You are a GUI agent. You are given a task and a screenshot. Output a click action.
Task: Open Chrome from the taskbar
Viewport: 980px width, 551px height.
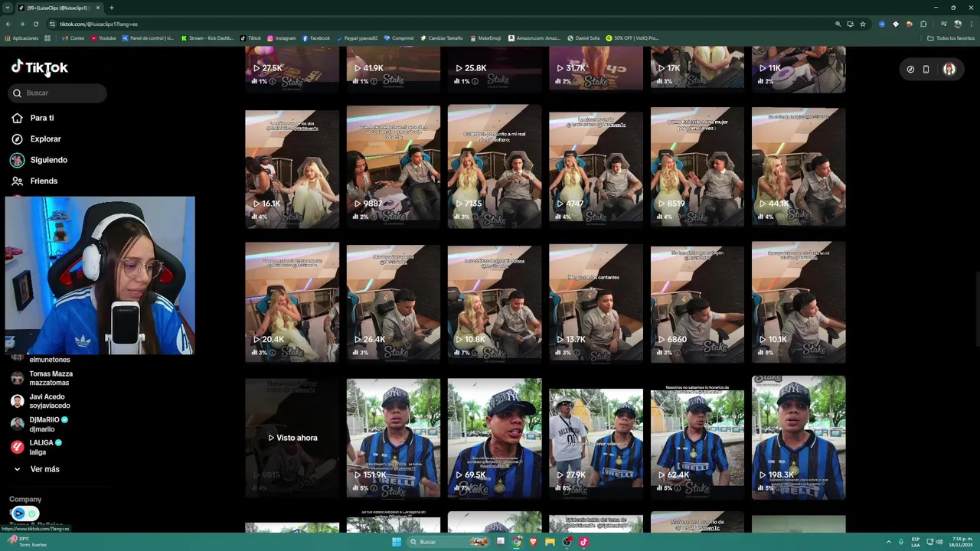(x=518, y=542)
